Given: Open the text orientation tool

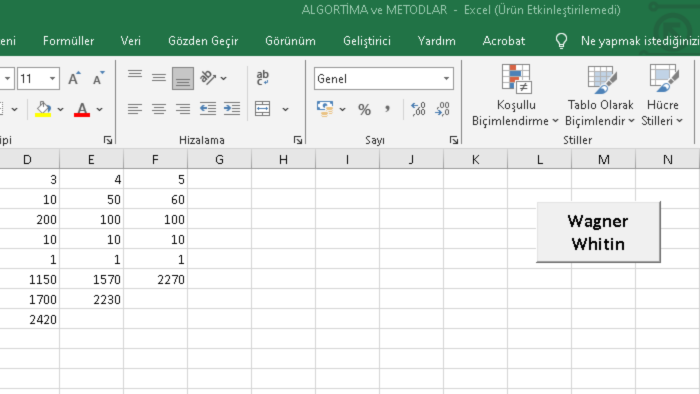Looking at the screenshot, I should (208, 79).
